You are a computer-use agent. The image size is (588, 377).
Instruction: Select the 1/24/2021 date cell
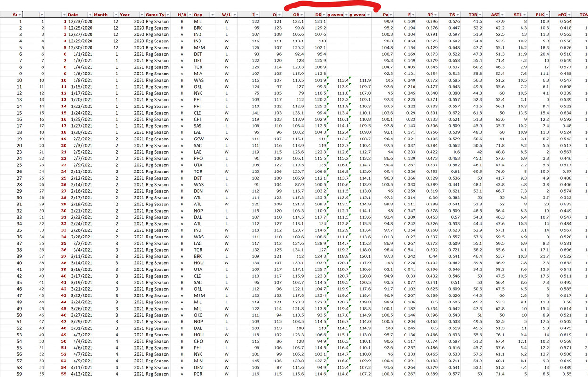pyautogui.click(x=80, y=113)
